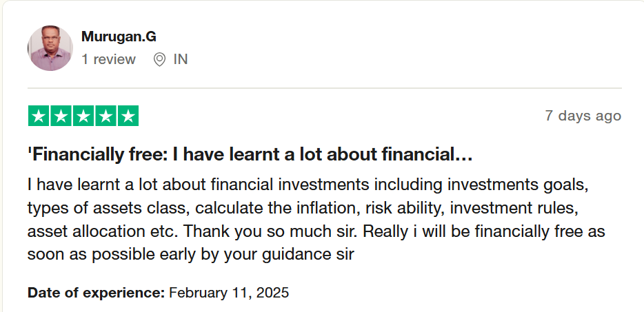Select the fifth green rating star
Screen dimensions: 644x312
128,116
